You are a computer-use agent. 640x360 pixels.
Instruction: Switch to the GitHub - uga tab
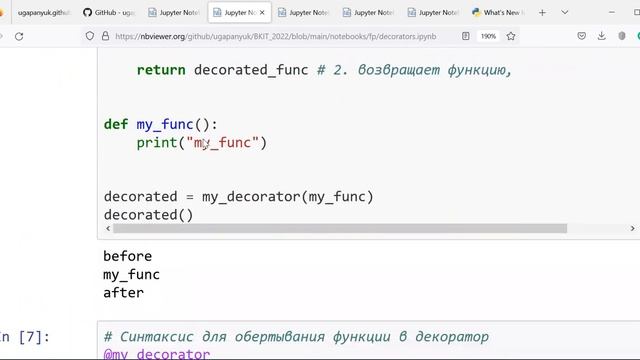[109, 13]
